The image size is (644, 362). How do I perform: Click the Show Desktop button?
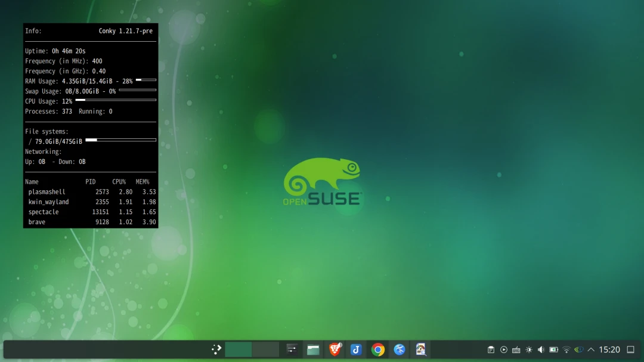pyautogui.click(x=631, y=350)
